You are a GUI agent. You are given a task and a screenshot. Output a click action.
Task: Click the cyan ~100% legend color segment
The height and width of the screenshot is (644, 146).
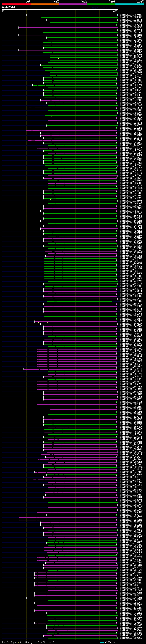[130, 4]
